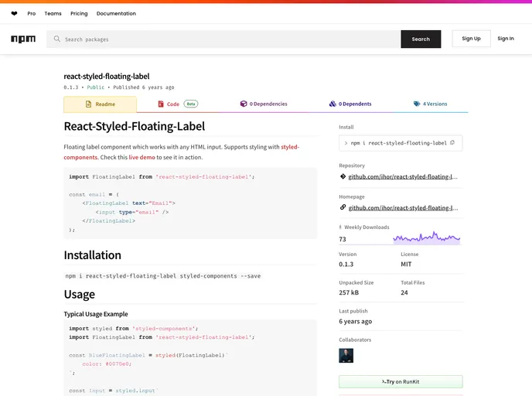Click the Search button
The height and width of the screenshot is (396, 532).
421,39
